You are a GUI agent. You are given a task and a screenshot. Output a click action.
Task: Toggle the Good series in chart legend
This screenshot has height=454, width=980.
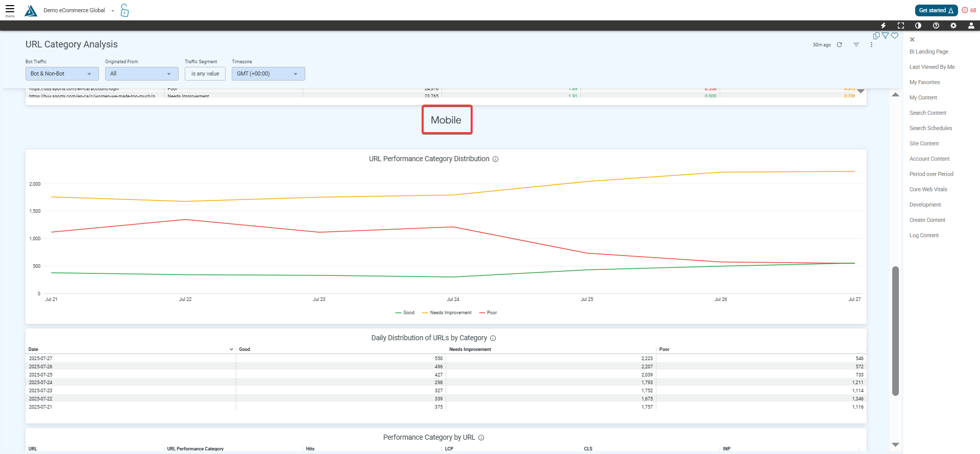(405, 313)
